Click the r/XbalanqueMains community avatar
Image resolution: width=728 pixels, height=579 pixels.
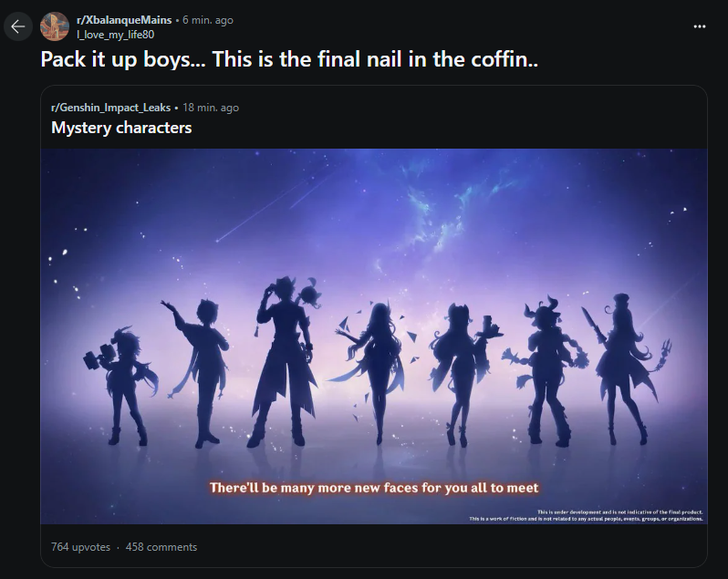[55, 26]
